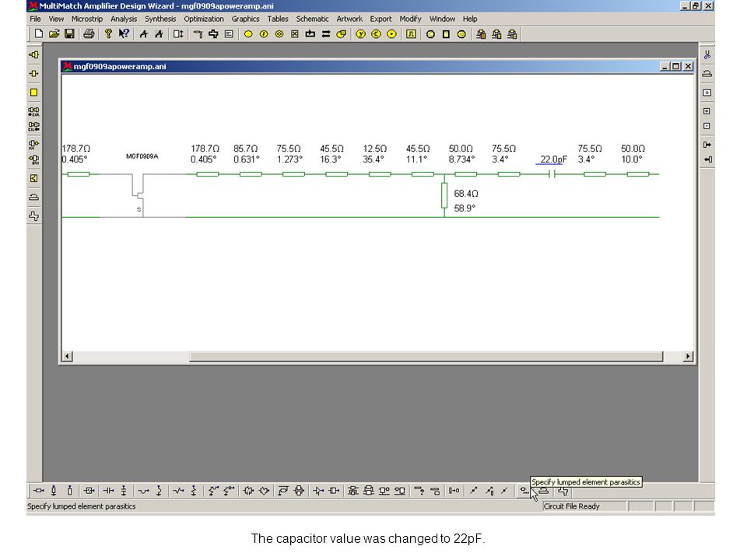This screenshot has height=560, width=747.
Task: Click the 10.0° last line label
Action: click(632, 159)
